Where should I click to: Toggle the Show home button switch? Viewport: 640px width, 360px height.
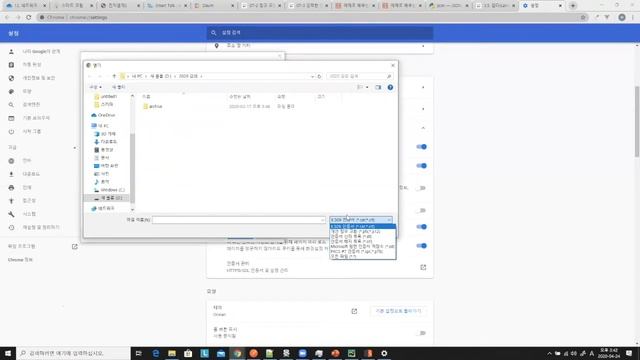[421, 333]
